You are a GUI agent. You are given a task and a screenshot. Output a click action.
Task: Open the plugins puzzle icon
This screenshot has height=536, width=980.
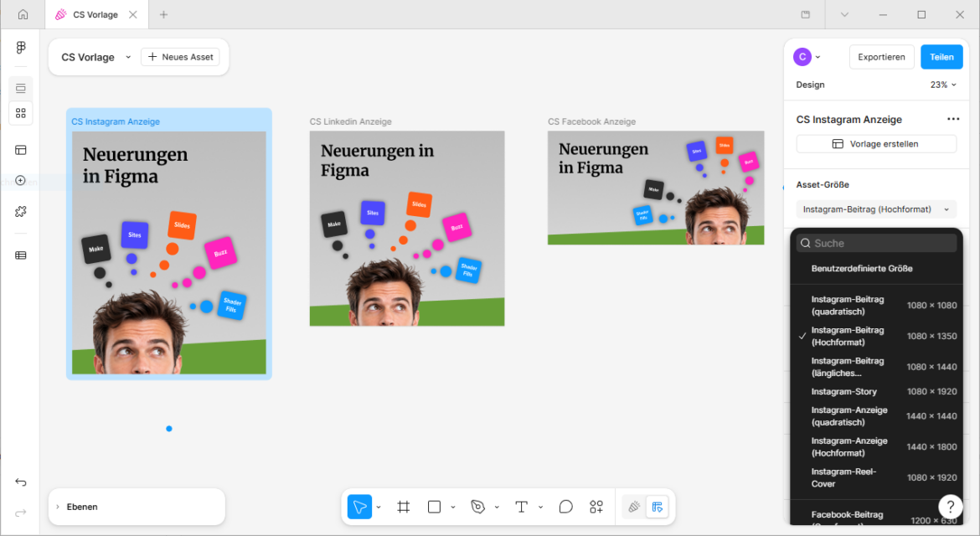pyautogui.click(x=21, y=212)
